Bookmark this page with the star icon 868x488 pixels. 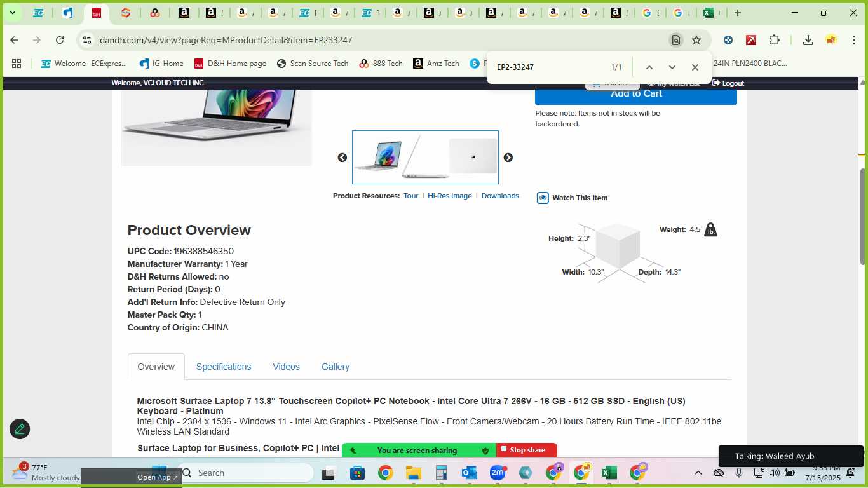point(696,40)
